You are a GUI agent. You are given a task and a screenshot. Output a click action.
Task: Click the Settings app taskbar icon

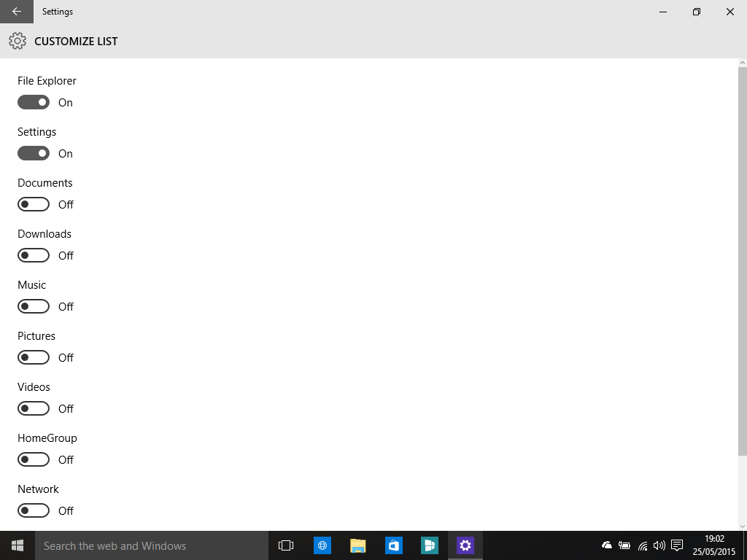(x=465, y=545)
